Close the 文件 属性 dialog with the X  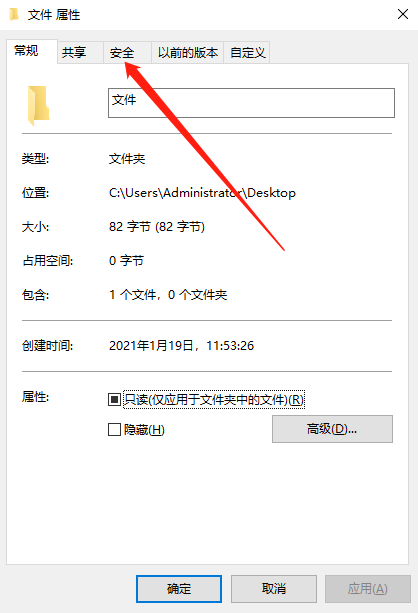(403, 14)
